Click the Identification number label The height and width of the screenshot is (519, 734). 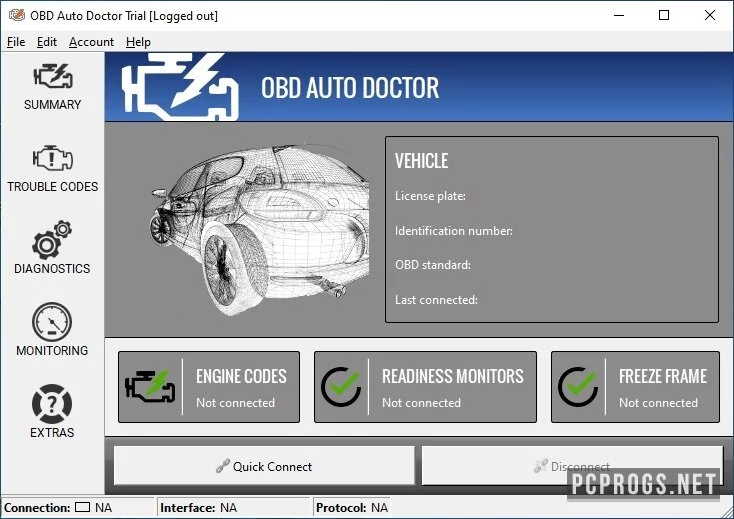coord(454,231)
